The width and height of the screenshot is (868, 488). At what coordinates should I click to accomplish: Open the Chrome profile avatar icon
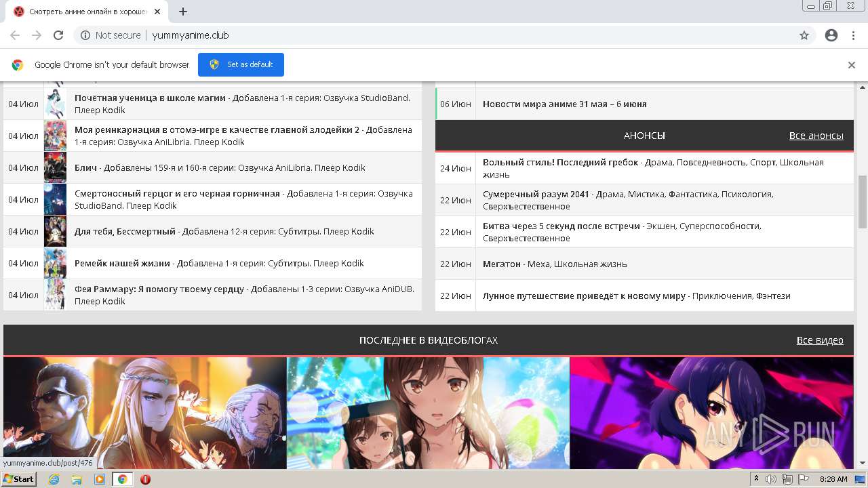[831, 35]
